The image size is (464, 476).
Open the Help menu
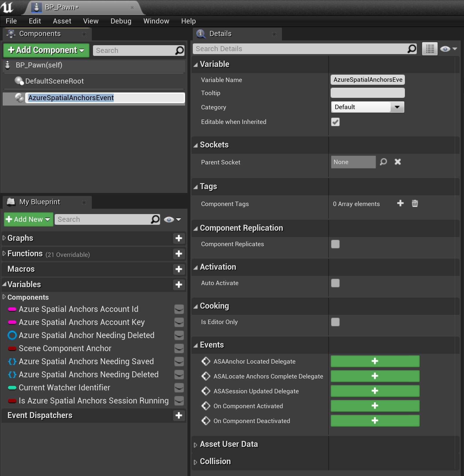pos(189,21)
